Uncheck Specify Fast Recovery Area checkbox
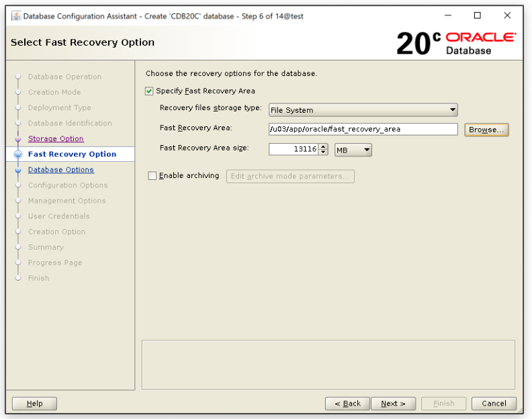532x419 pixels. [149, 91]
